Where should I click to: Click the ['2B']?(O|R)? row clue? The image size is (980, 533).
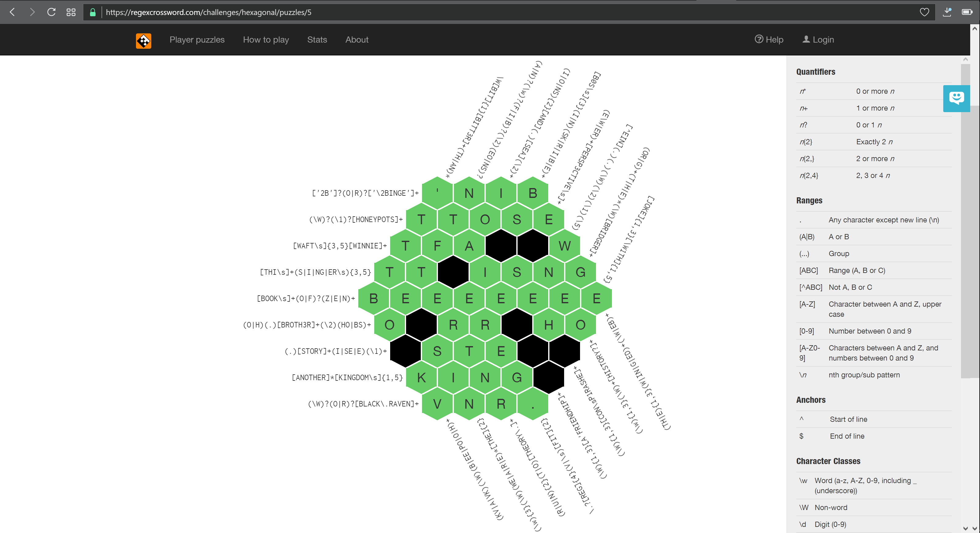point(365,193)
